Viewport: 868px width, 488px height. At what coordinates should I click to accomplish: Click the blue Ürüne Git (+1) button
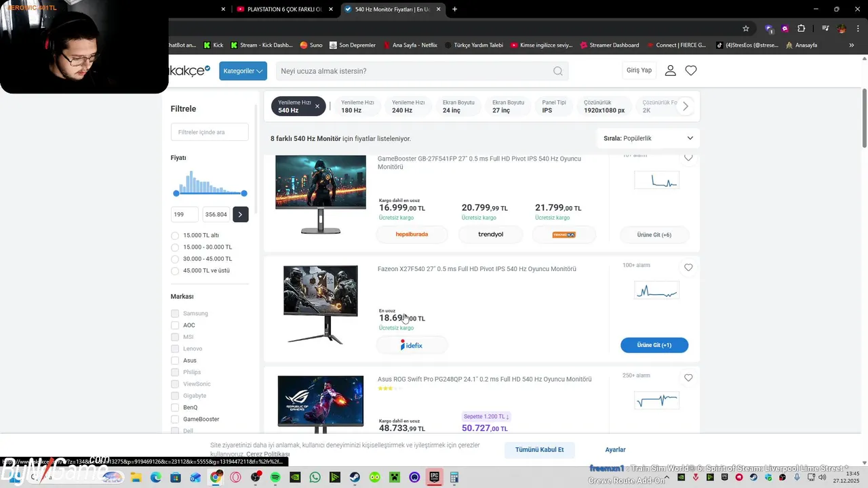(x=654, y=345)
